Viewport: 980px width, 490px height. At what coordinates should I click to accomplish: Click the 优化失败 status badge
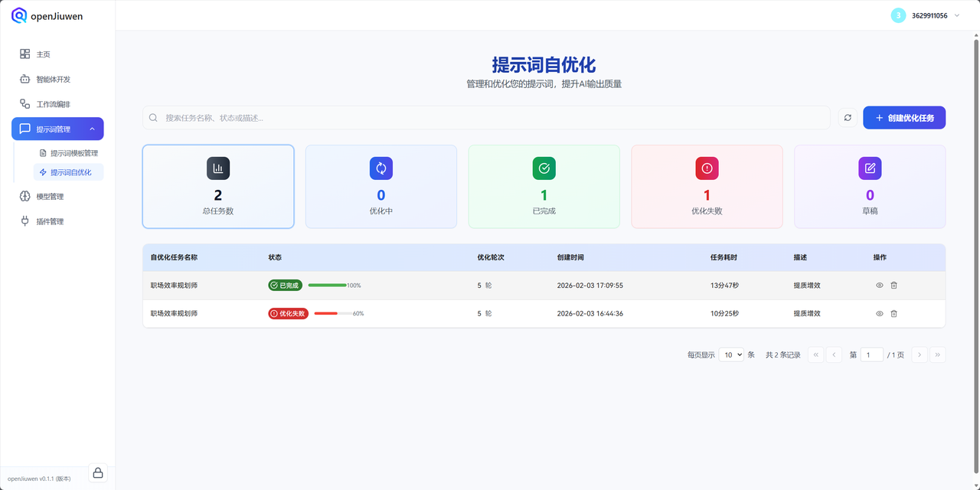(289, 313)
